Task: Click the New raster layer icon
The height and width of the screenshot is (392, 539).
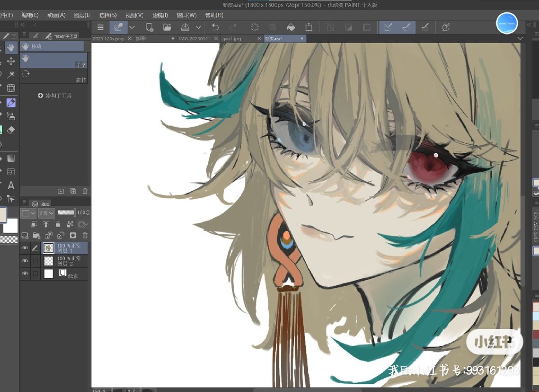Action: point(25,235)
